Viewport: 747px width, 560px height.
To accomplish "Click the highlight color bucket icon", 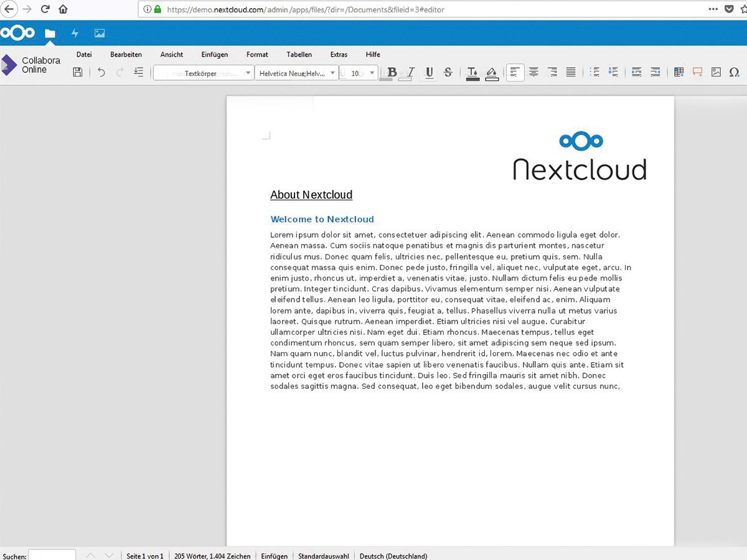I will pos(492,73).
